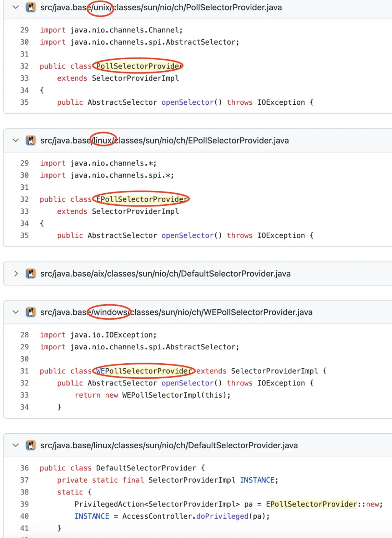This screenshot has width=392, height=538.
Task: Collapse the linux DefaultSelectorProvider.java section
Action: [16, 445]
